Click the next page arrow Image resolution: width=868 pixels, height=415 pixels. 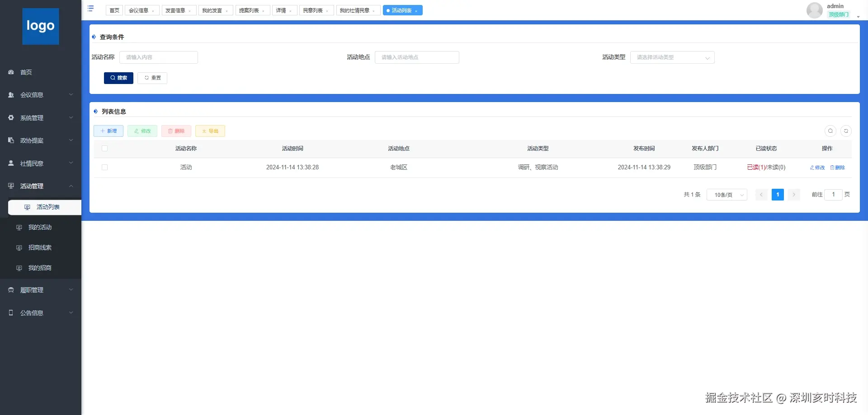[x=794, y=195]
